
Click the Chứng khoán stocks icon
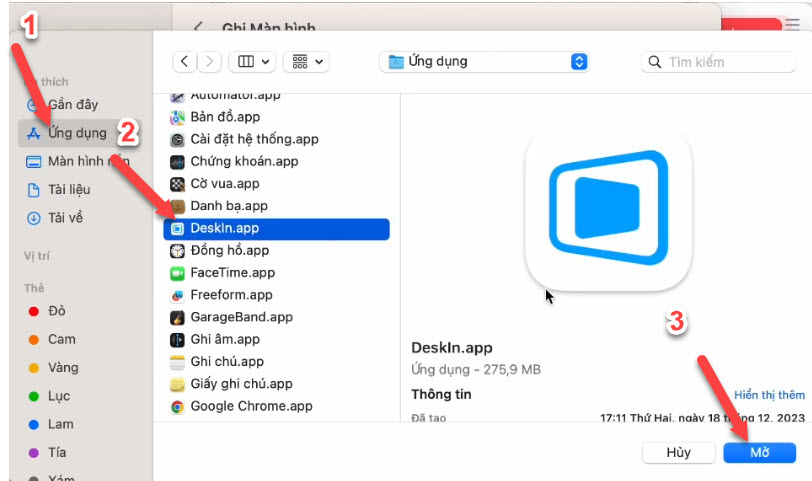pos(177,162)
